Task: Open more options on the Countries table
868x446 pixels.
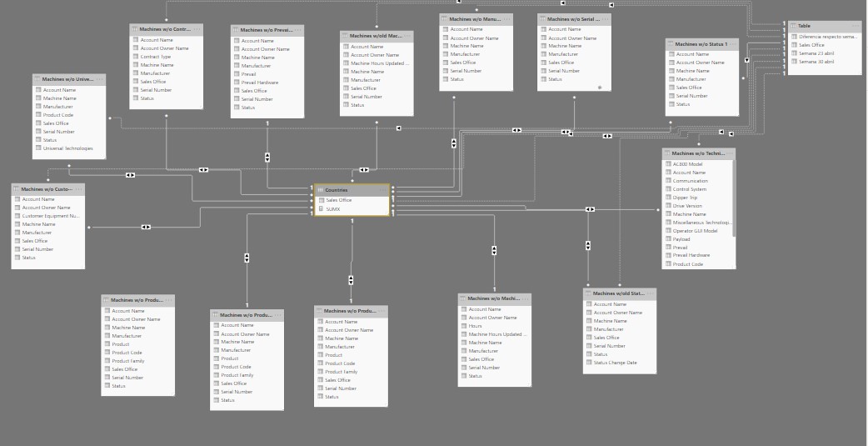Action: pyautogui.click(x=383, y=190)
